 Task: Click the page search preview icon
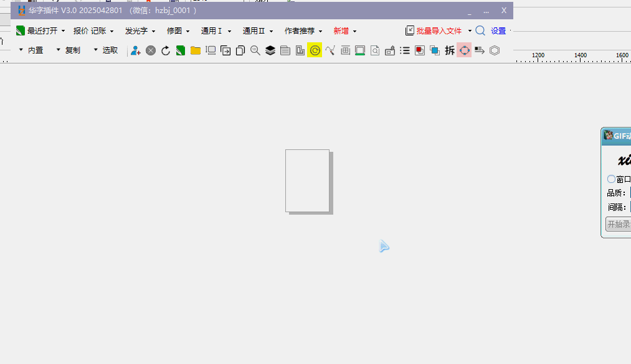[x=375, y=50]
